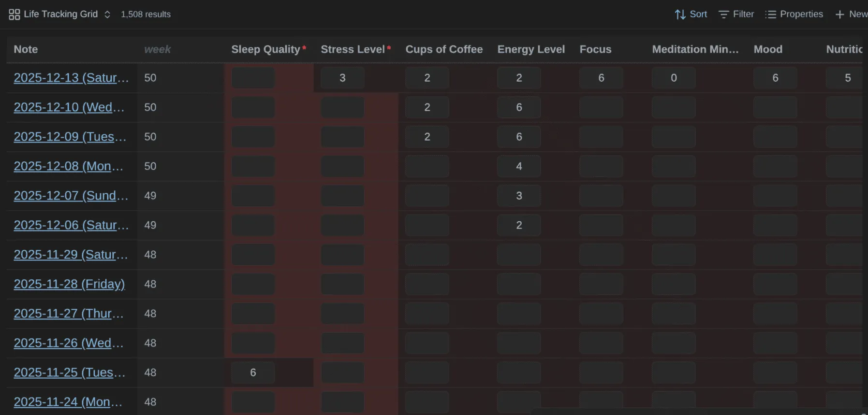The image size is (868, 415).
Task: Edit Nutrition value 5 for 2025-12-13
Action: [845, 78]
